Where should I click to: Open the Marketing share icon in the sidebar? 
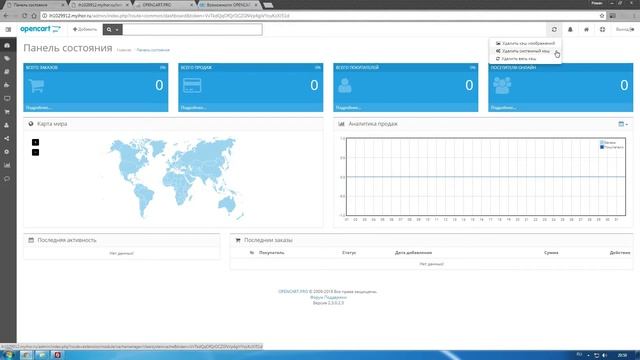tap(7, 138)
